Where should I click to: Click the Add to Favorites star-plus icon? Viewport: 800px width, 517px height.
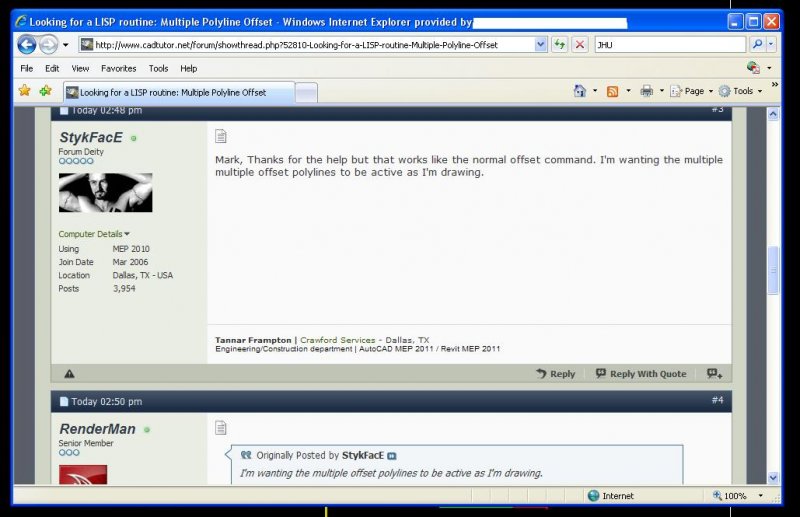45,91
